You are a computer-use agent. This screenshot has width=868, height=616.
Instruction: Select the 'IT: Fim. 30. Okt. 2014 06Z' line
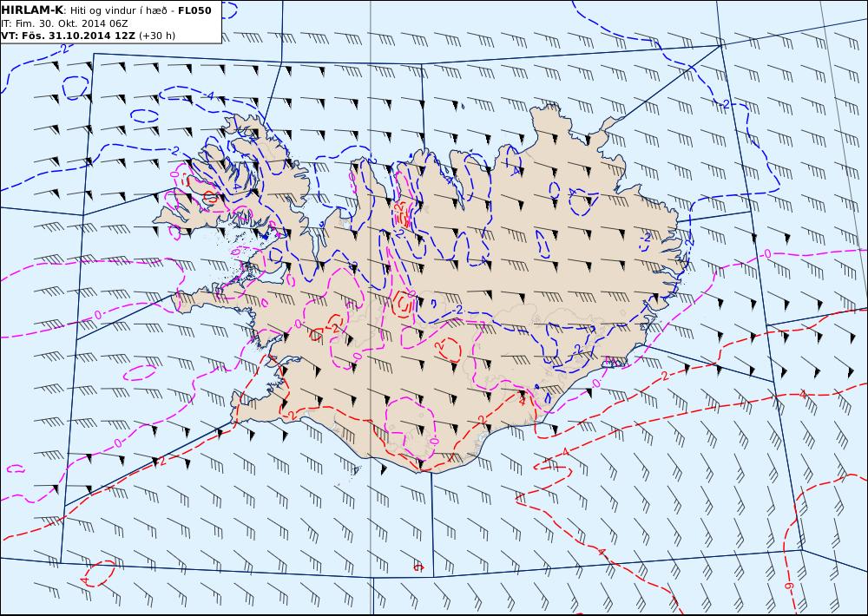coord(64,23)
